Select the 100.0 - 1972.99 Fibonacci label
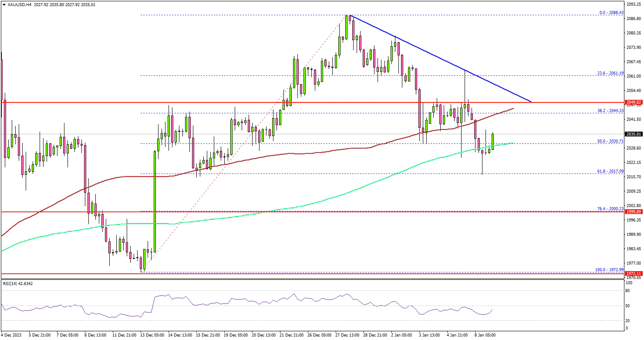Viewport: 644px width, 340px height. click(610, 270)
